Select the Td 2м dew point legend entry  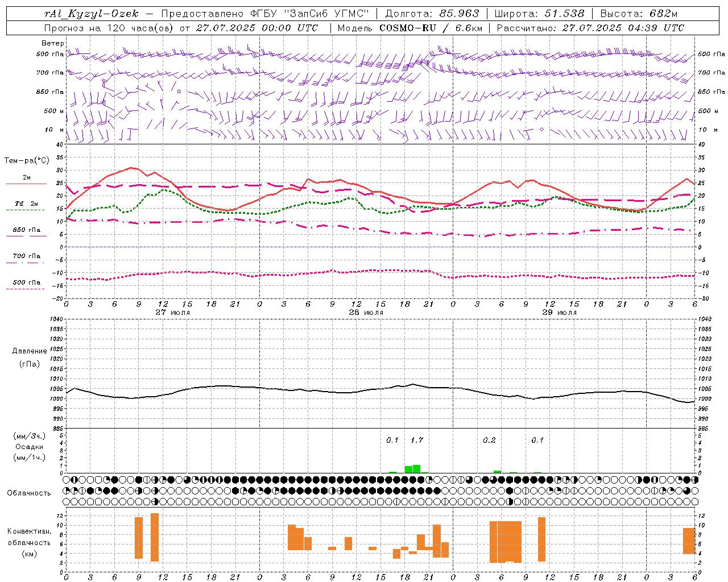pos(26,203)
